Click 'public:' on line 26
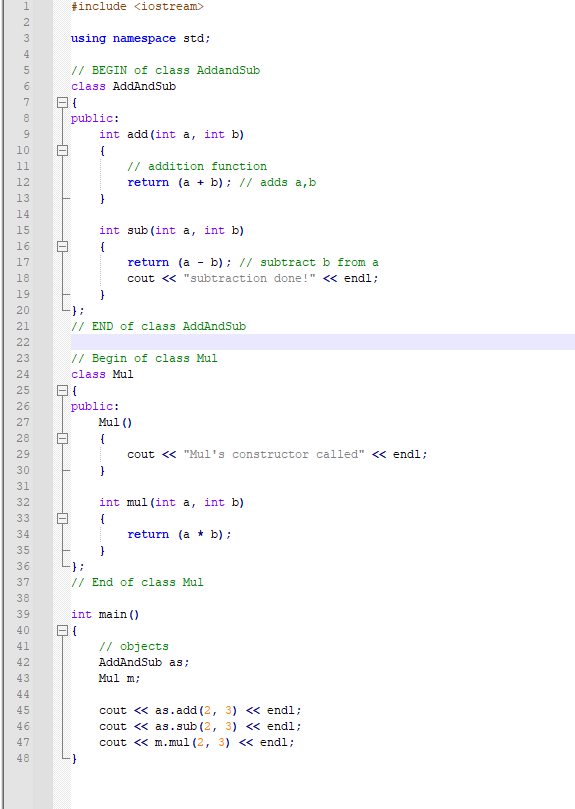575x809 pixels. 95,407
